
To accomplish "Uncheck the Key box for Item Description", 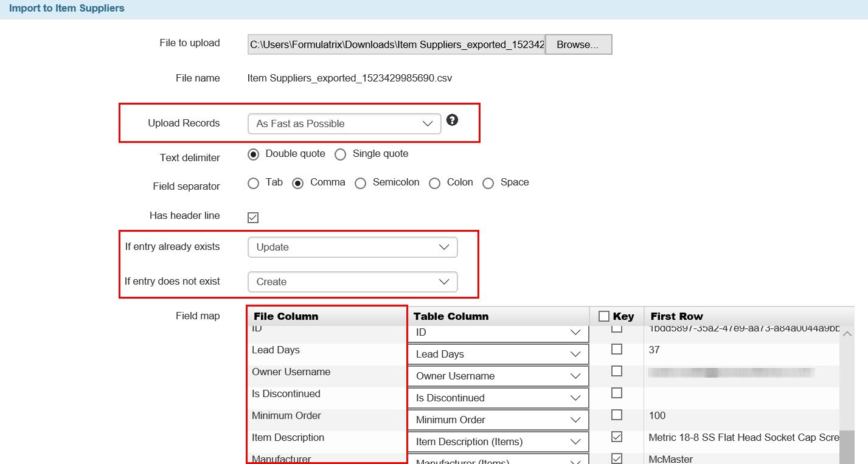I will [617, 437].
